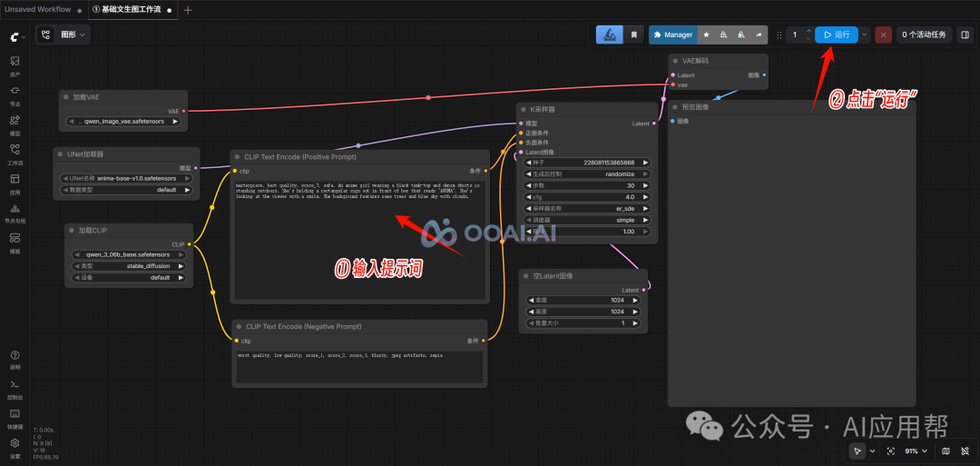Open the 模型 (models) library panel
The width and height of the screenshot is (980, 466).
15,124
